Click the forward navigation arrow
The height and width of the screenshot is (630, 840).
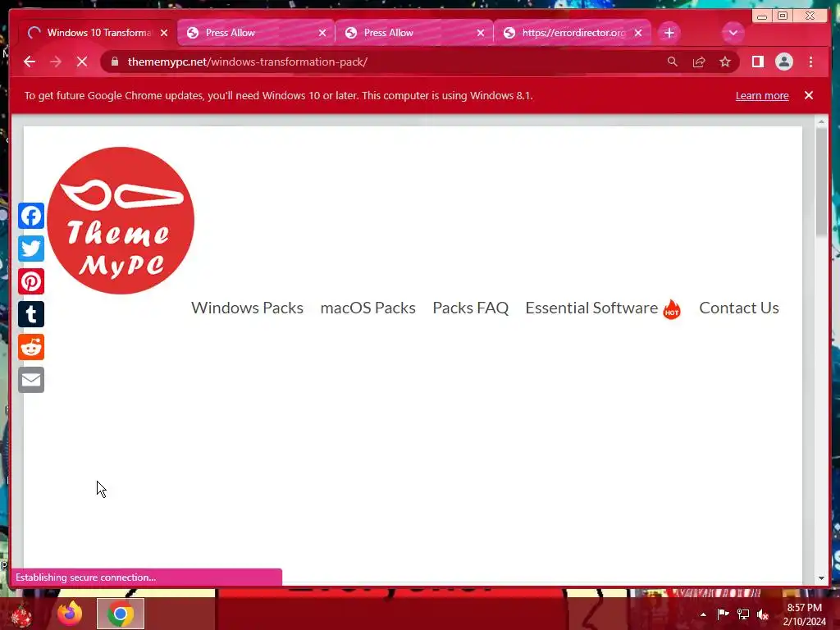point(56,62)
